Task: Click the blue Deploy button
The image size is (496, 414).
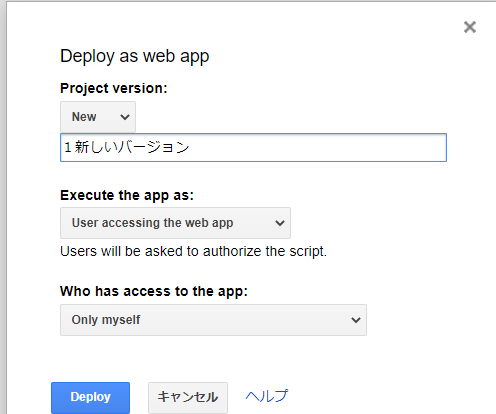Action: point(90,397)
